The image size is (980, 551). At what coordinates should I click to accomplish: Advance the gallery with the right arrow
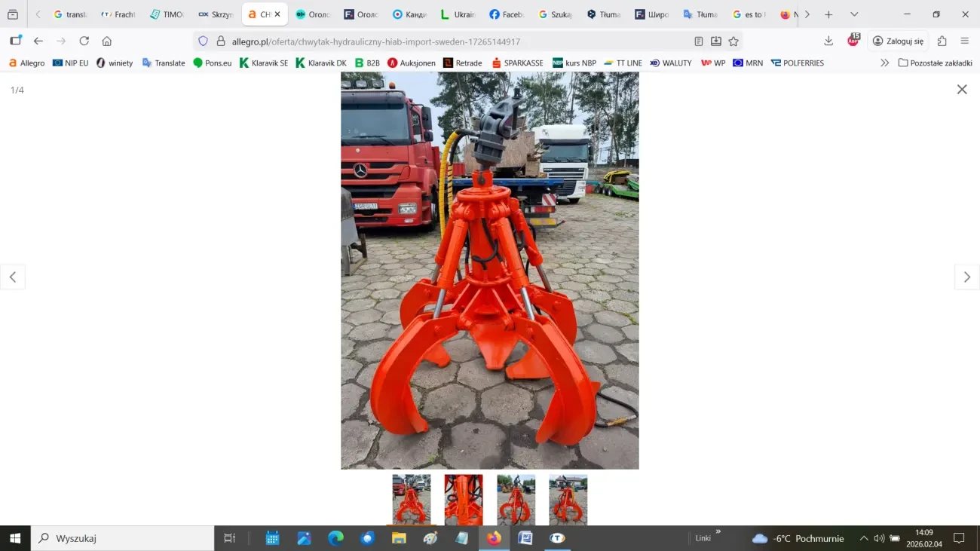coord(966,277)
